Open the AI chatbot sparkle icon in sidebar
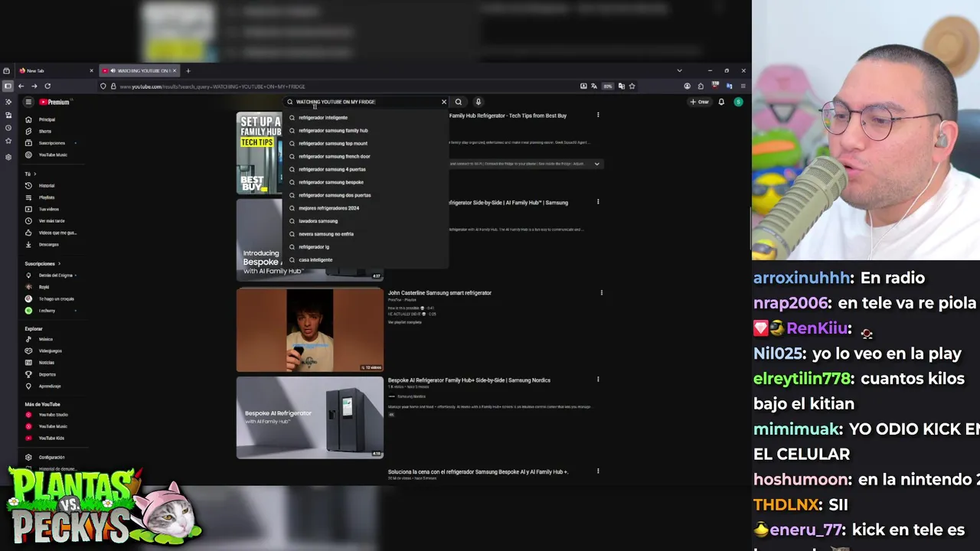Screen dimensions: 980x551 [8, 102]
